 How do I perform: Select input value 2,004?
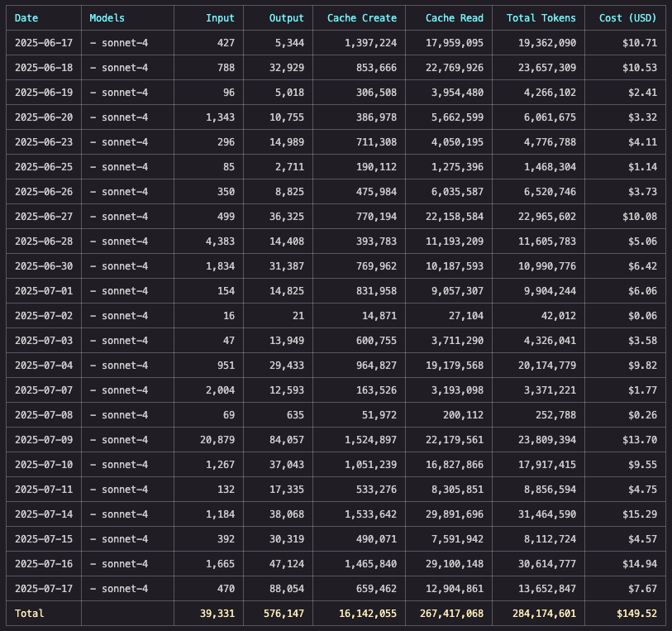[x=220, y=391]
